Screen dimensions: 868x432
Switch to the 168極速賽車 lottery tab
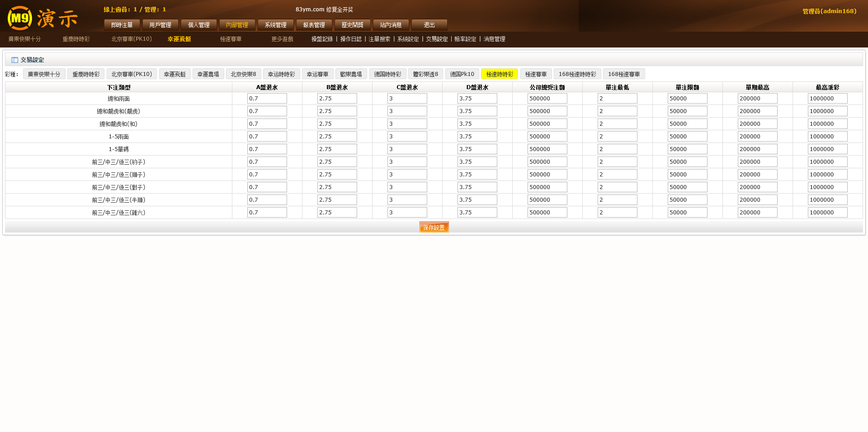623,74
